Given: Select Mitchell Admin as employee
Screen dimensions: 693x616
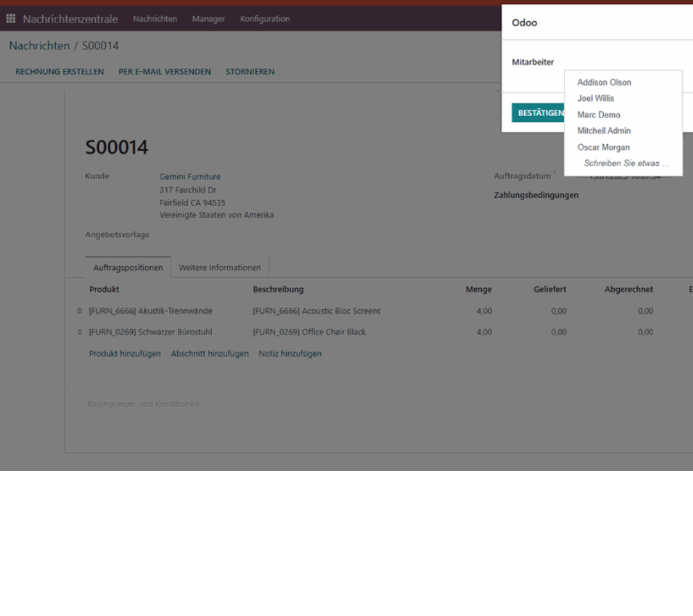Looking at the screenshot, I should (x=604, y=131).
